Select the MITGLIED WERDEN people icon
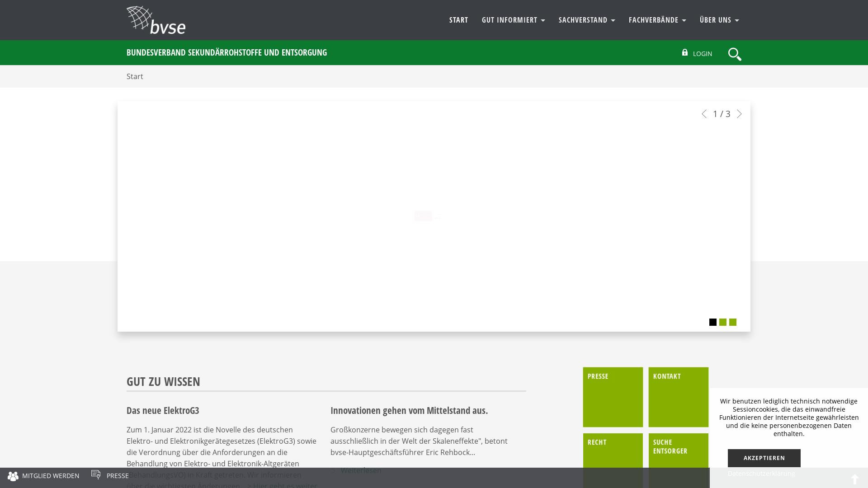 13,476
